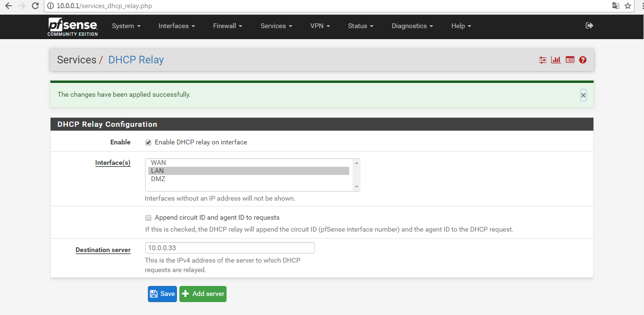Screen dimensions: 644x315
Task: Enable appending circuit ID and agent ID
Action: [x=148, y=217]
